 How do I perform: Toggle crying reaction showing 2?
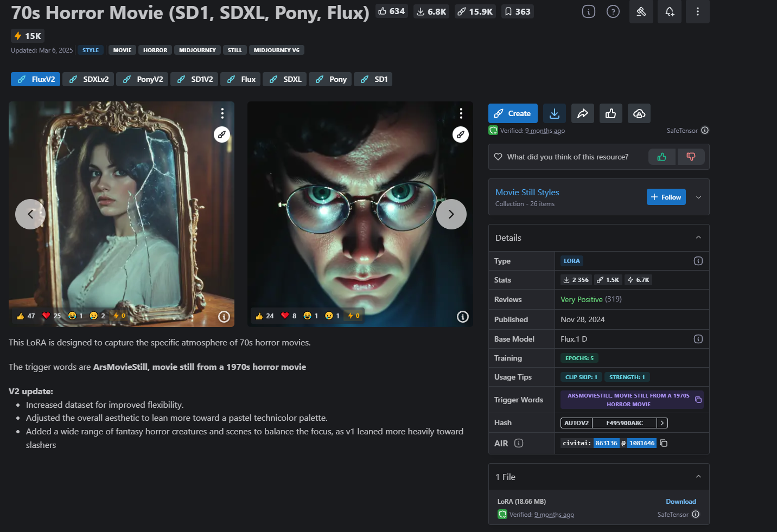[98, 316]
